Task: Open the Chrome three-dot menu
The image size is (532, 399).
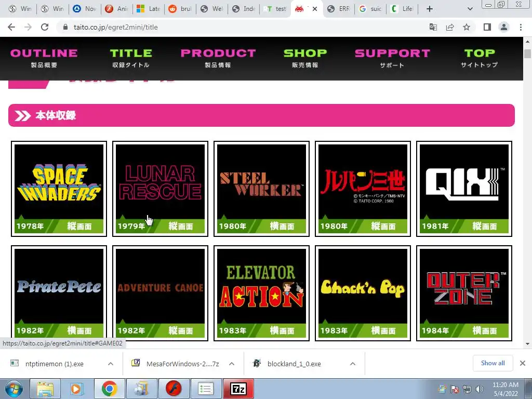Action: [x=521, y=27]
